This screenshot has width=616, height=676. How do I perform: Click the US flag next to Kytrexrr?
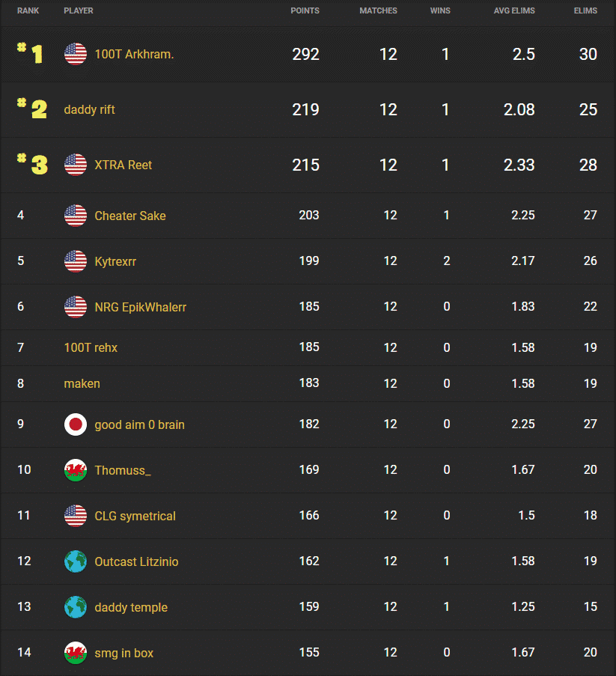(x=76, y=261)
